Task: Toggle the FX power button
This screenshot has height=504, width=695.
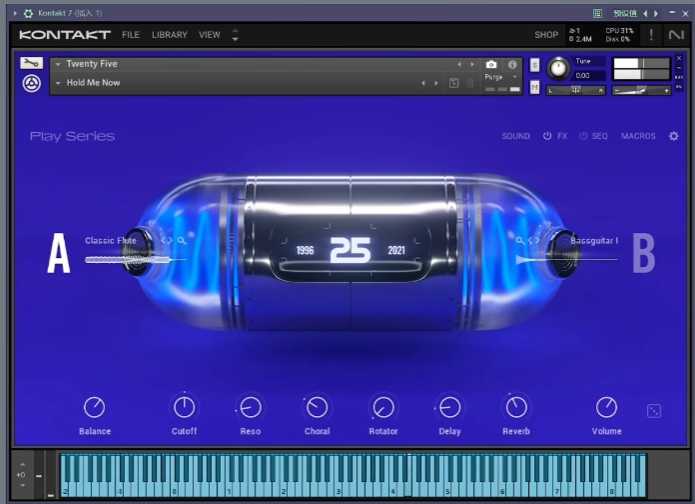Action: click(547, 136)
